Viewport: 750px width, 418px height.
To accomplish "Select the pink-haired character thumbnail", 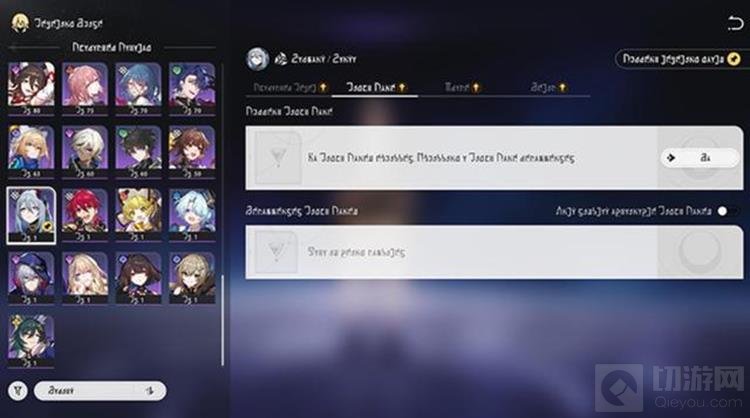I will pos(85,89).
